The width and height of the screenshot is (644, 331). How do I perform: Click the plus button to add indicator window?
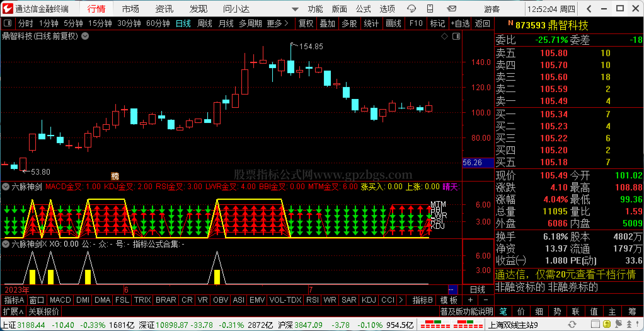(470, 300)
